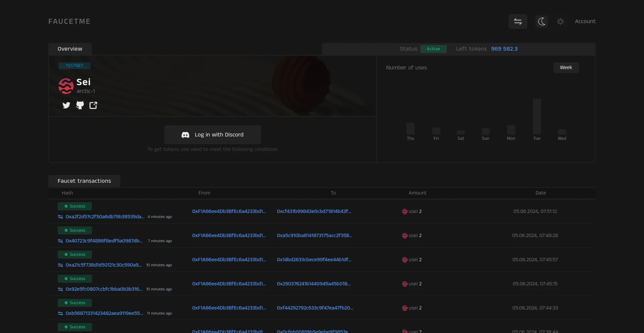The height and width of the screenshot is (333, 644).
Task: Open recipient address 0xa5c910ba8141873175acc2f358...
Action: tap(315, 235)
